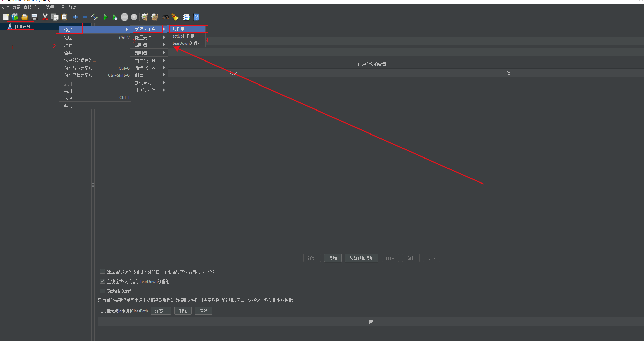Click the Paste clipboard icon
The width and height of the screenshot is (644, 341).
(x=64, y=17)
